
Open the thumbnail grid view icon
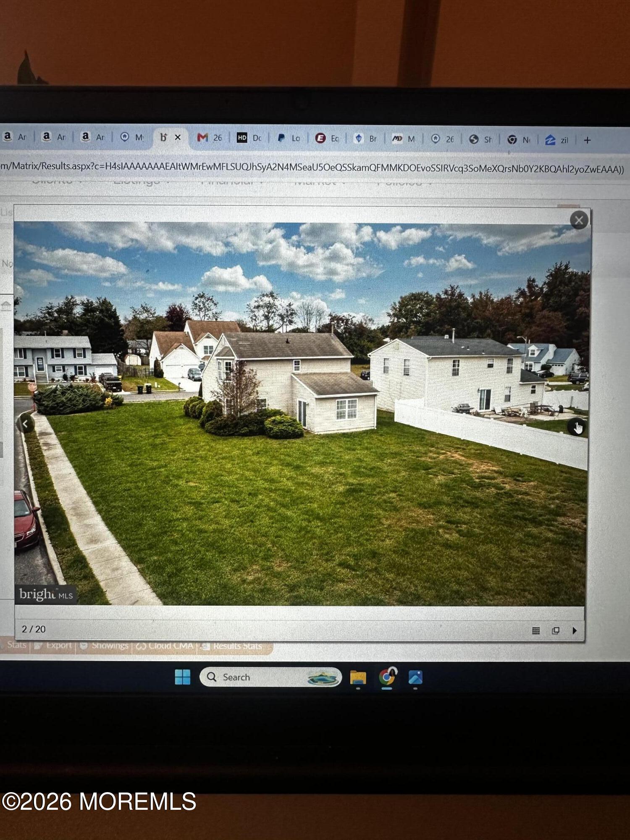[536, 630]
